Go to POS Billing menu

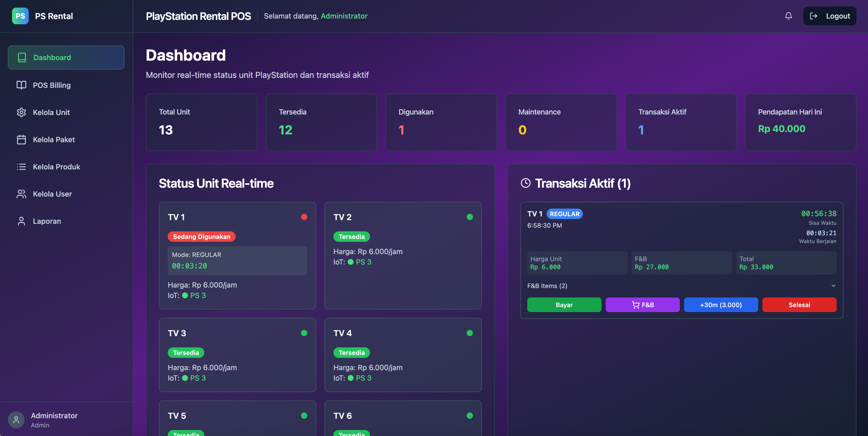point(66,85)
